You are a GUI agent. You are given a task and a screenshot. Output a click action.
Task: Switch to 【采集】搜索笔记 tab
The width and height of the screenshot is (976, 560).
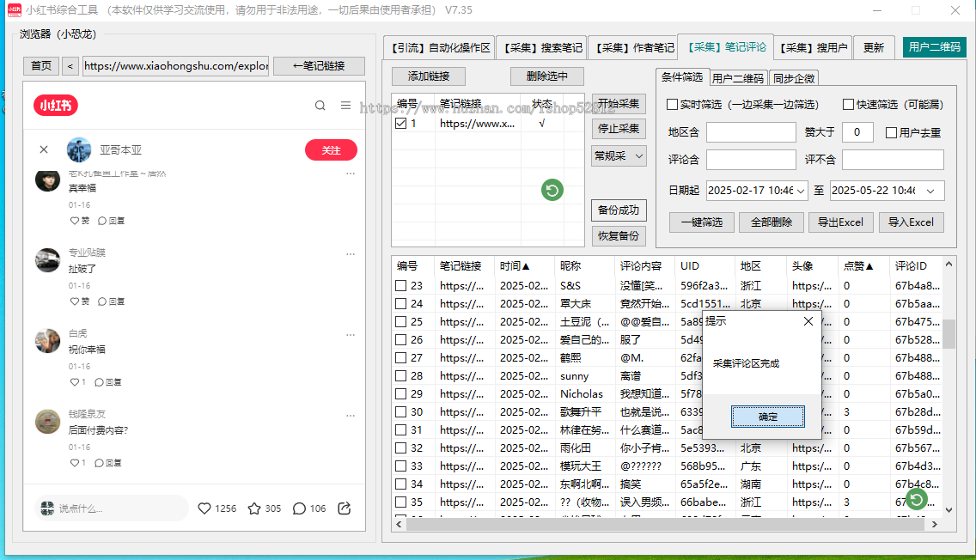pos(543,48)
